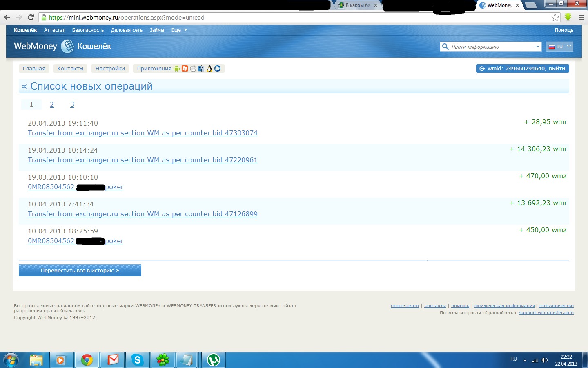588x368 pixels.
Task: Click the Android app icon
Action: tap(176, 69)
